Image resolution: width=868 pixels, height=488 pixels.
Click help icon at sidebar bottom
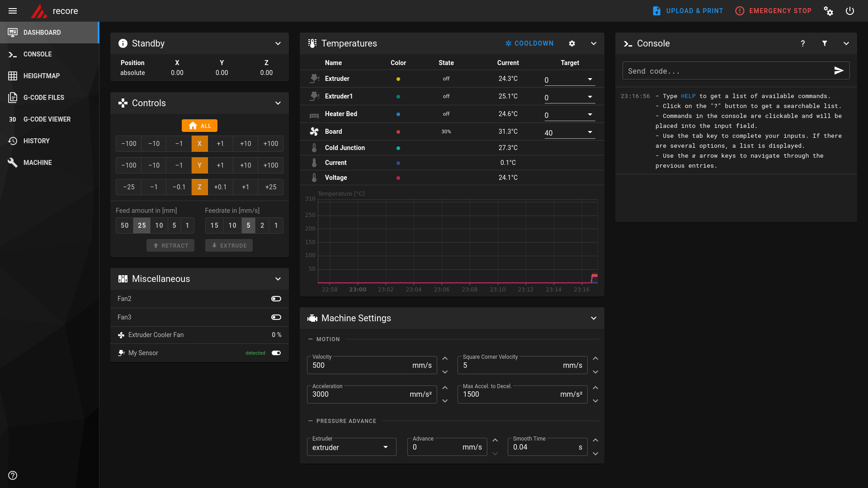[x=13, y=475]
